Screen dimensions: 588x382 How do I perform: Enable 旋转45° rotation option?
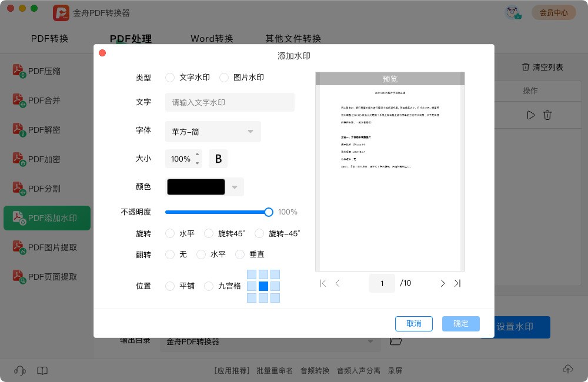tap(209, 233)
